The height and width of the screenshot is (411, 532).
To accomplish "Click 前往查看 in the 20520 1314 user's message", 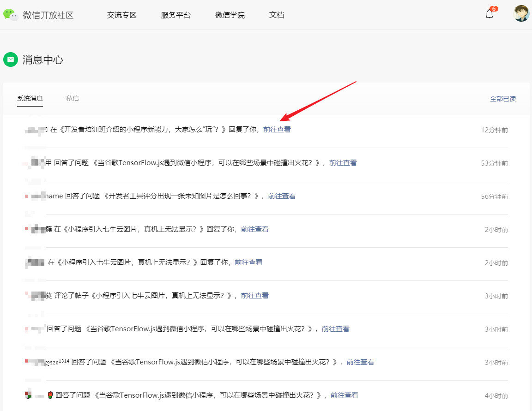I will 360,362.
